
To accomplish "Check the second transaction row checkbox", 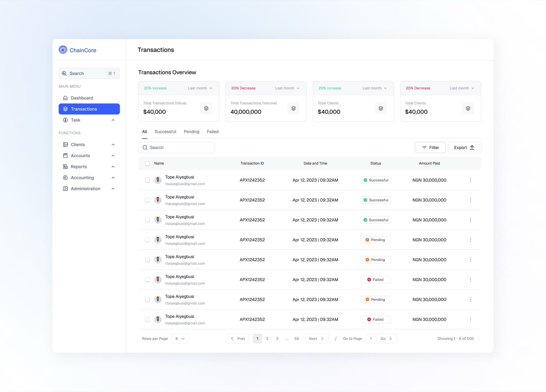I will [147, 200].
